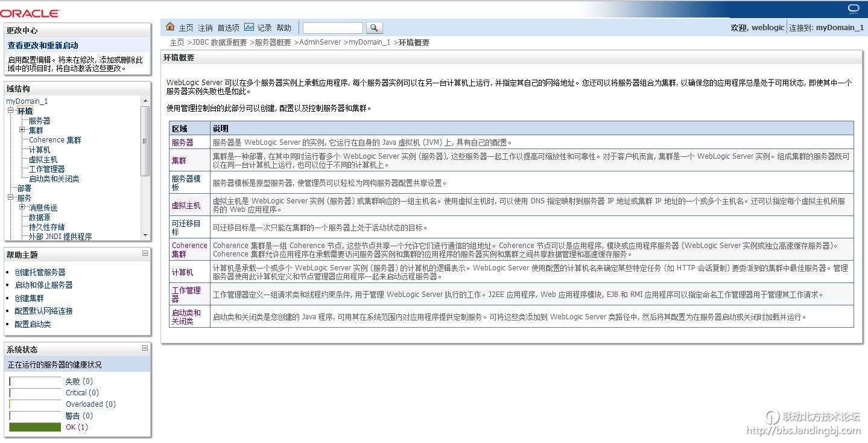Click the green OK health status bar

pos(34,427)
